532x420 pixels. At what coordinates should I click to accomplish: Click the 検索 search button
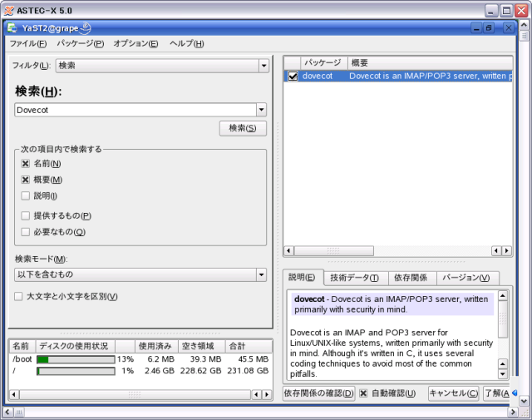click(243, 128)
